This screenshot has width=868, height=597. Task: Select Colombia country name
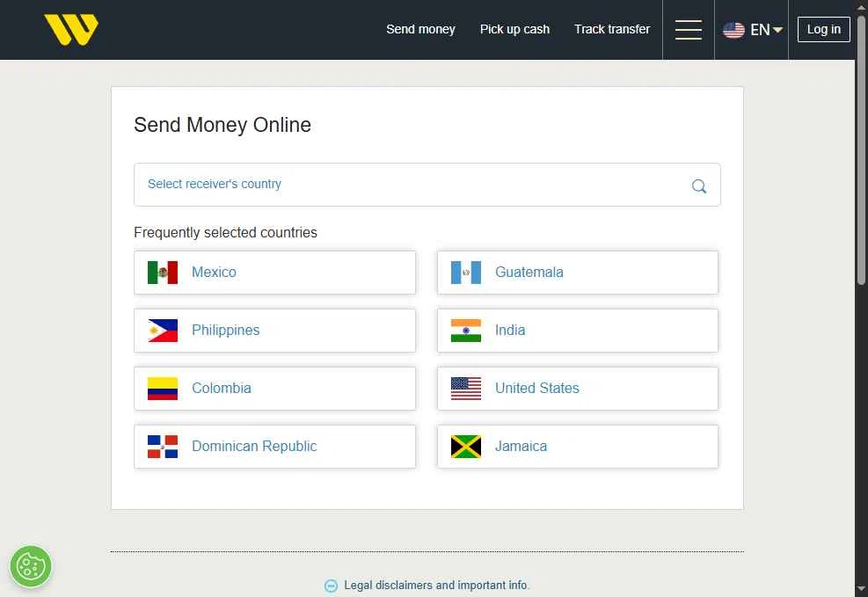tap(222, 389)
